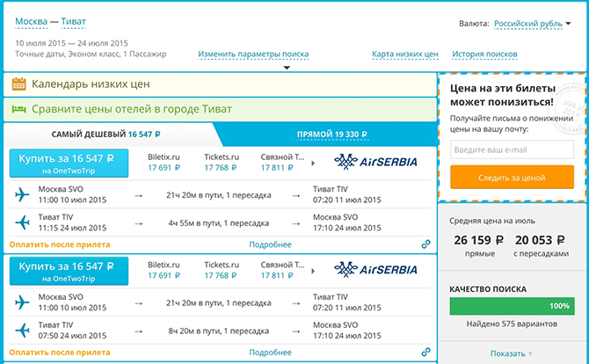Viewport: 589px width, 364px height.
Task: Click the airplane icon of first return flight
Action: [x=23, y=222]
